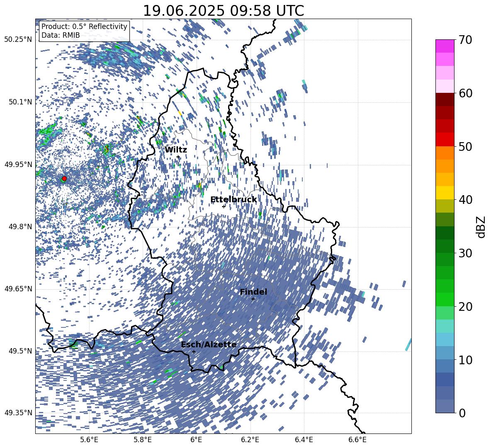Click the Esch/Alzette city label

tap(209, 345)
